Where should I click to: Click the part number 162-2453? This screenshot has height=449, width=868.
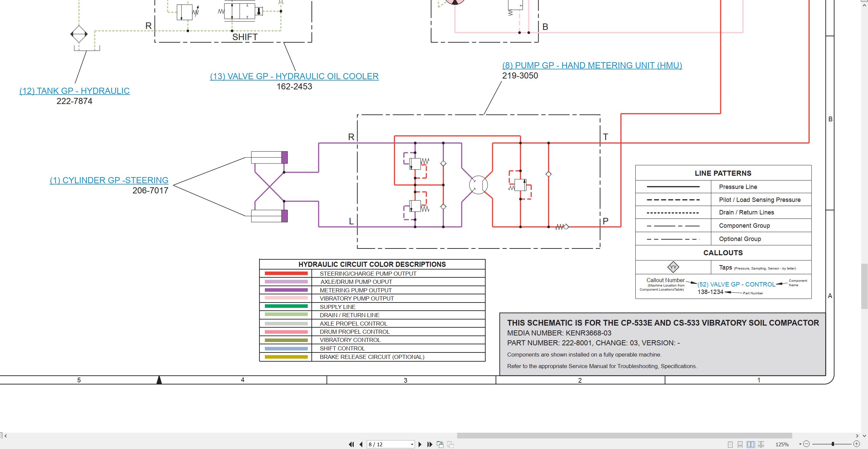point(294,86)
